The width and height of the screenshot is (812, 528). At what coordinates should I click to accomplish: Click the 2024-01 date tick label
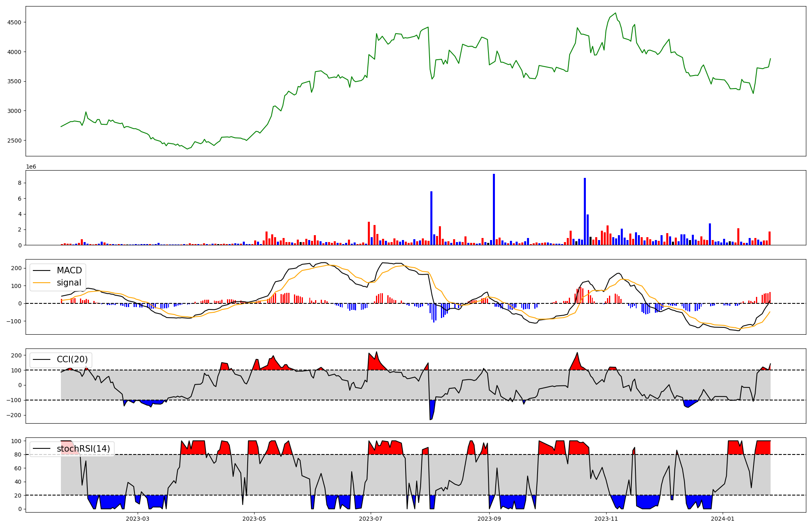[x=723, y=519]
